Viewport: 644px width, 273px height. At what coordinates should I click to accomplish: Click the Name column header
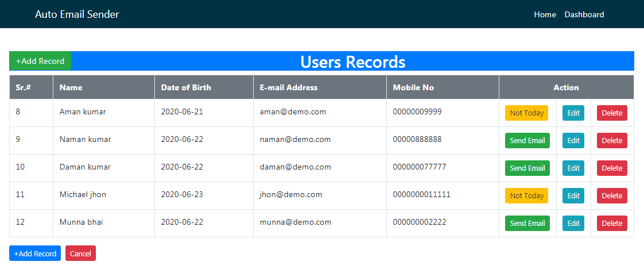coord(104,87)
